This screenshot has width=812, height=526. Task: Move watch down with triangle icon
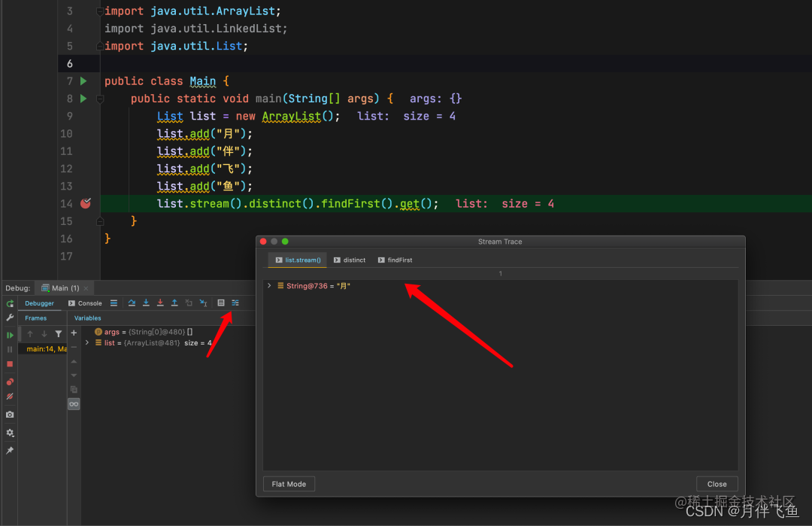[x=74, y=375]
